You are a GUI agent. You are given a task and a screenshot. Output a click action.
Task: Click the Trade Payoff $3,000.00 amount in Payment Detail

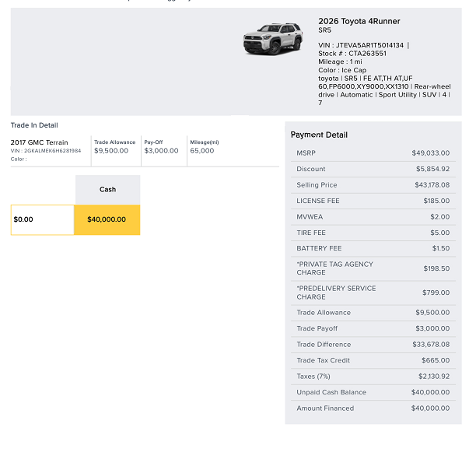(432, 328)
